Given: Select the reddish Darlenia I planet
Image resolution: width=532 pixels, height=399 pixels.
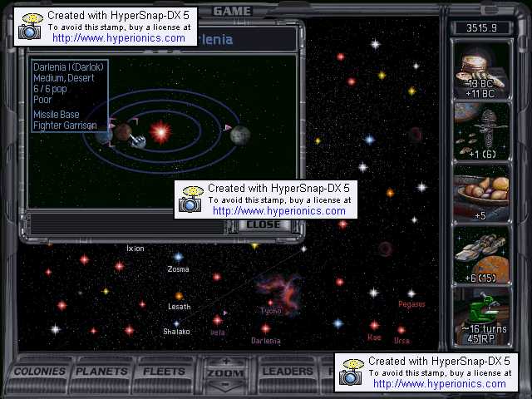Looking at the screenshot, I should 123,132.
